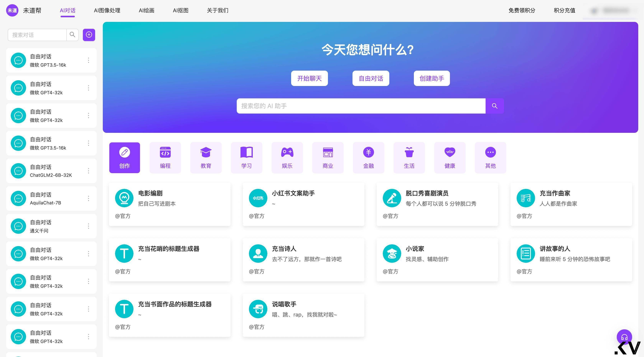Screen dimensions: 644x357
Task: Click the 充当诗人 person icon
Action: (x=258, y=253)
